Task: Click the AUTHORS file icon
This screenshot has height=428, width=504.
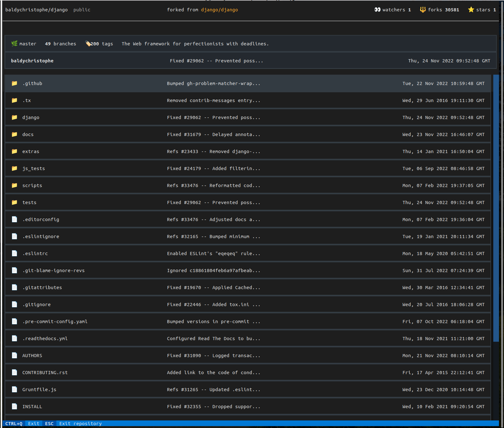Action: pos(14,355)
